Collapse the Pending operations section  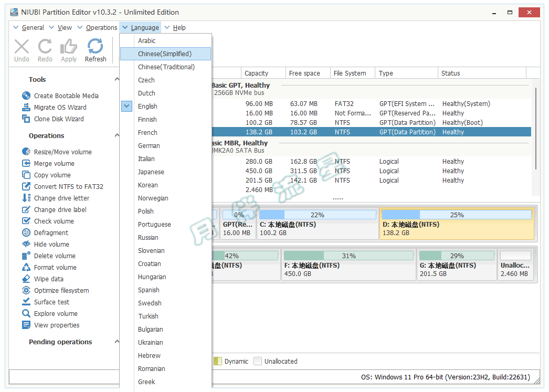tap(117, 342)
